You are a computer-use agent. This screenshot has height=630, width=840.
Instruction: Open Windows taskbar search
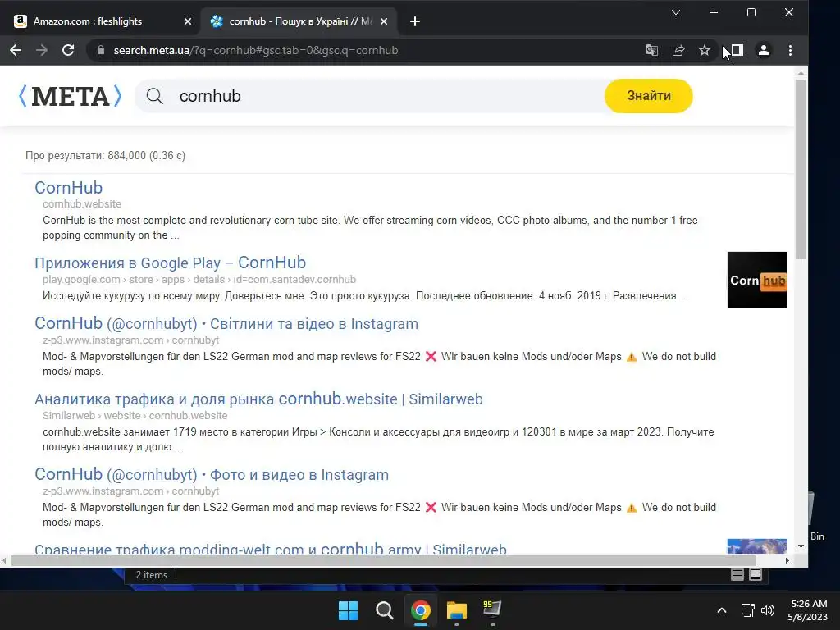click(384, 610)
